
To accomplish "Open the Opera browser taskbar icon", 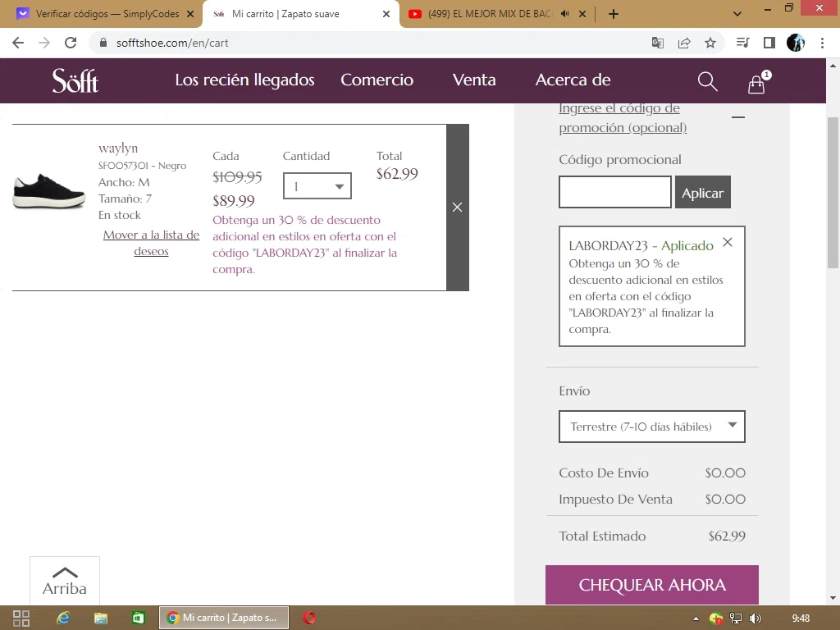I will point(309,619).
